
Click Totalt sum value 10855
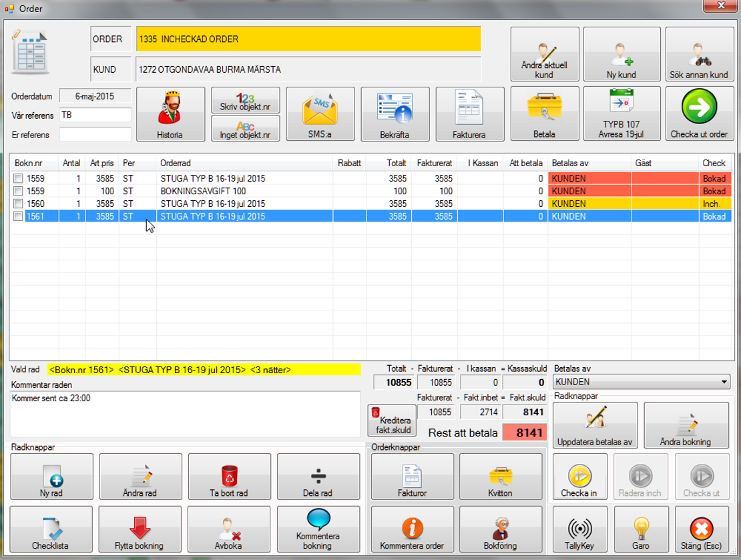tap(393, 382)
